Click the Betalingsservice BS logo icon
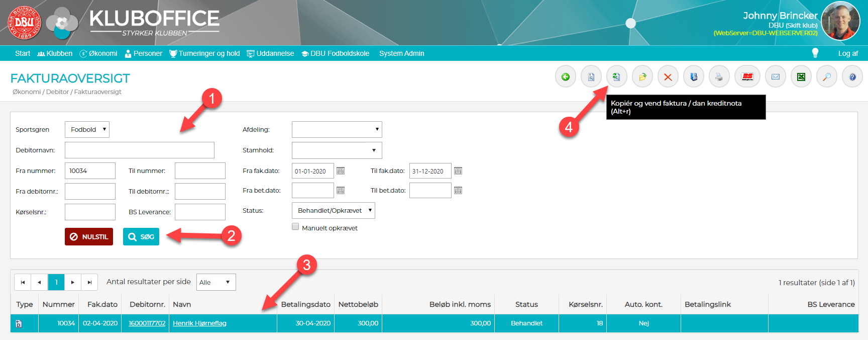Image resolution: width=868 pixels, height=340 pixels. (x=747, y=77)
